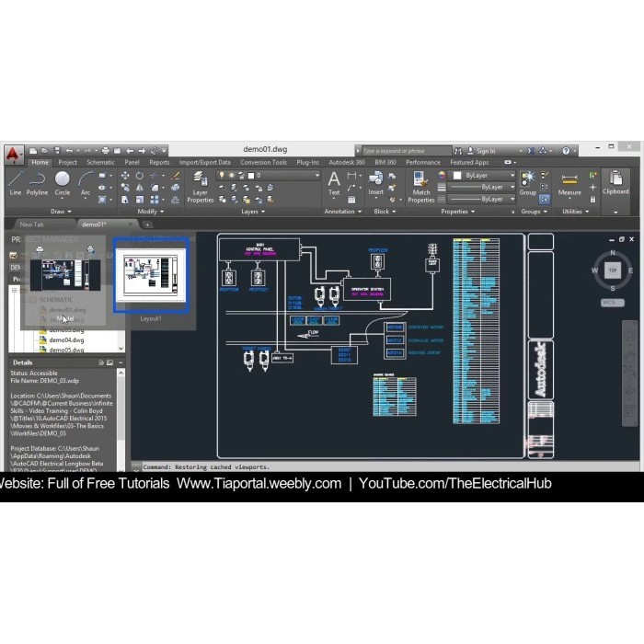Select the Measure utility
Image resolution: width=644 pixels, height=644 pixels.
pyautogui.click(x=569, y=182)
